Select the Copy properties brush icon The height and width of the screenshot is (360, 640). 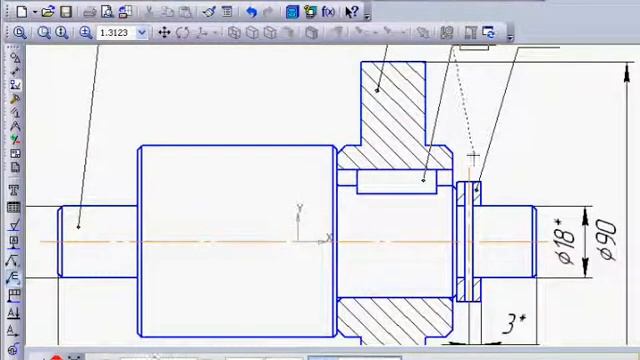(209, 12)
